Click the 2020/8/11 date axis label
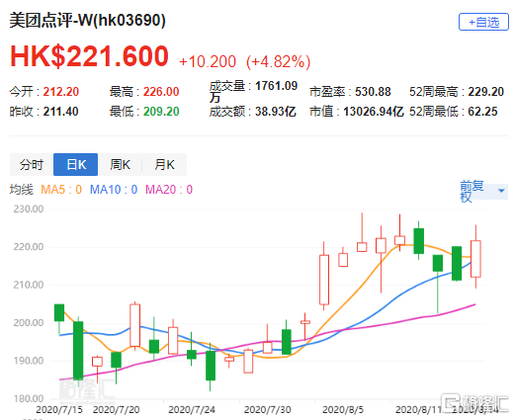The image size is (515, 420). click(418, 410)
